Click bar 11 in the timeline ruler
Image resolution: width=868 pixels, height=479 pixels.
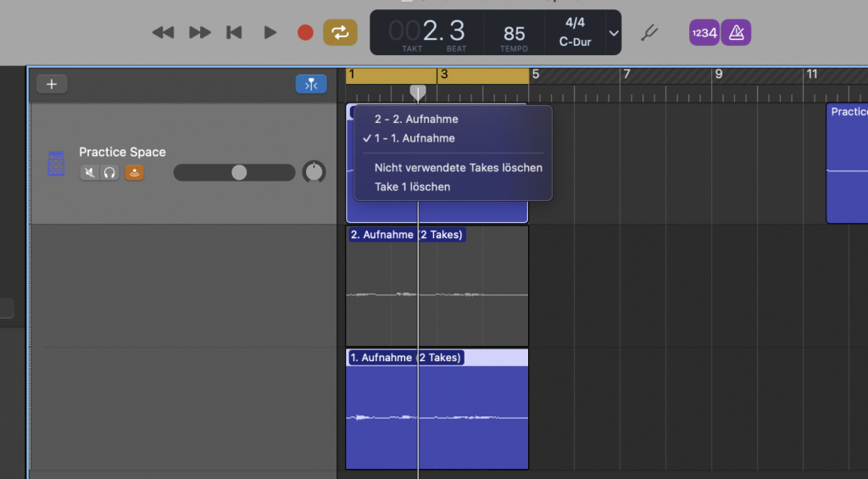point(811,75)
